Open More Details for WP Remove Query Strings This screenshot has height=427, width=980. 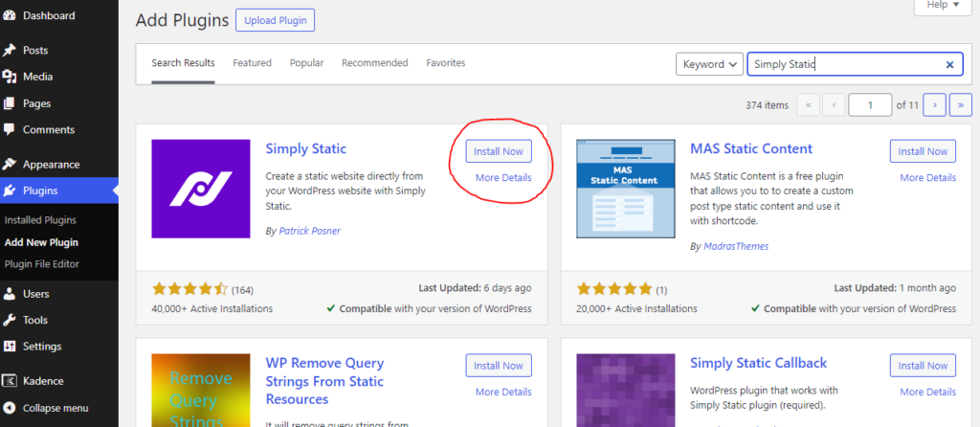click(x=503, y=392)
